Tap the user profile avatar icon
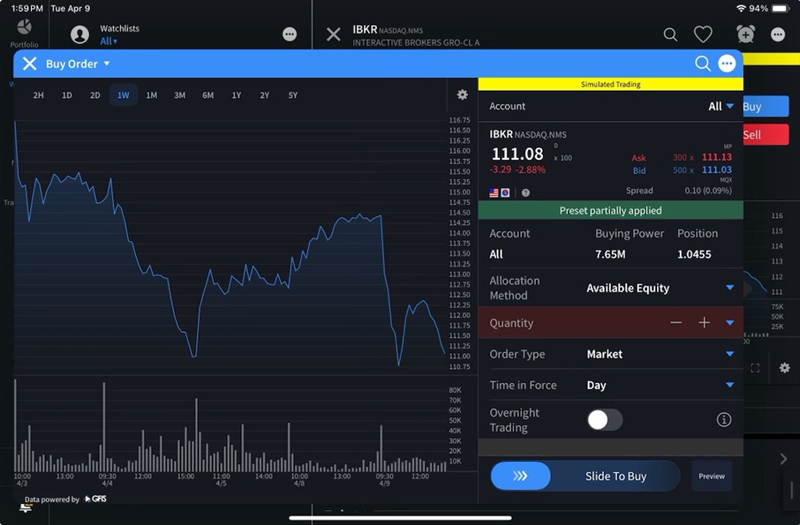The height and width of the screenshot is (525, 800). tap(80, 35)
